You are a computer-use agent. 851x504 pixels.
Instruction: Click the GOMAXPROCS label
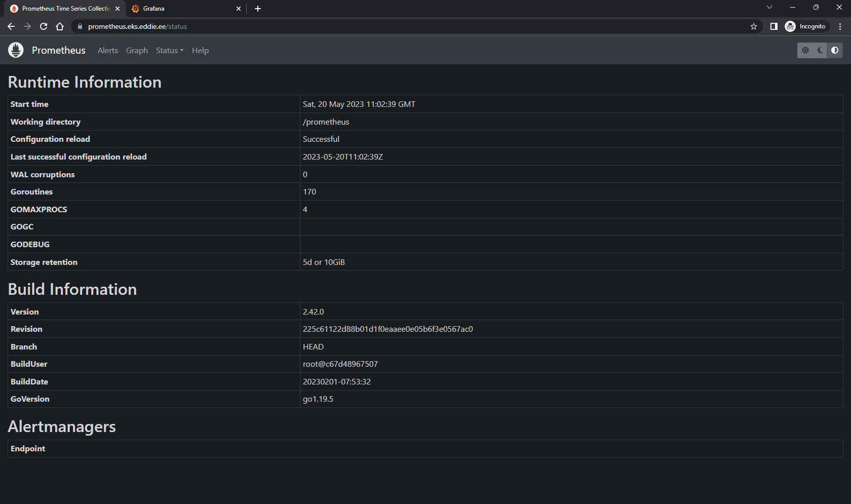39,210
